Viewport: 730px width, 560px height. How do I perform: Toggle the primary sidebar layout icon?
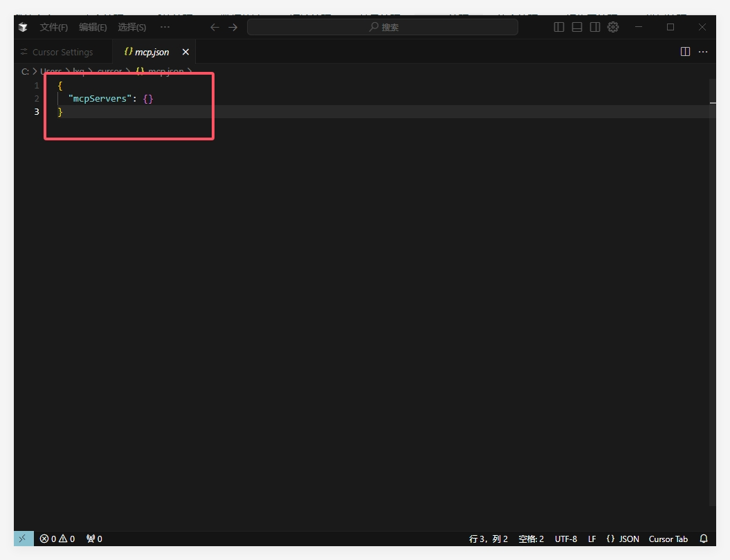pyautogui.click(x=559, y=27)
